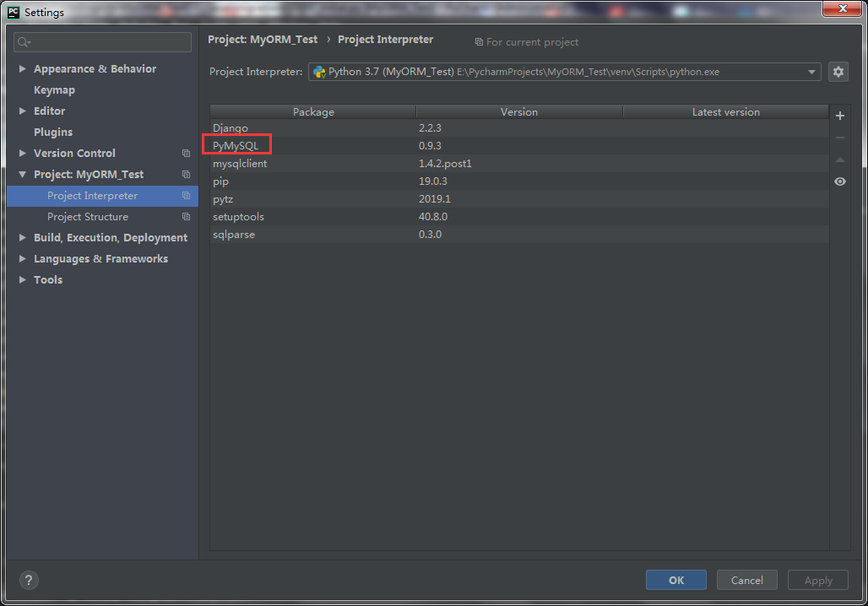
Task: Close the Settings dialog window
Action: coord(842,8)
